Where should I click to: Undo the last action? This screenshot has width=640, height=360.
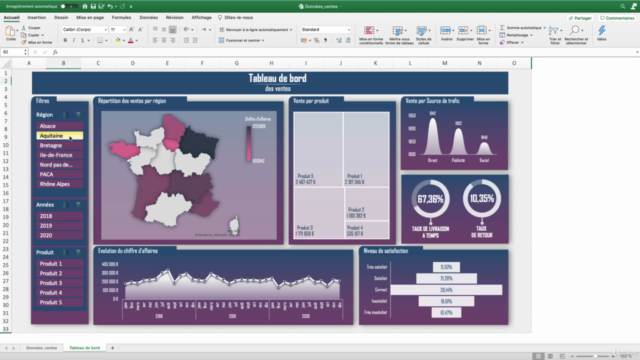(110, 7)
